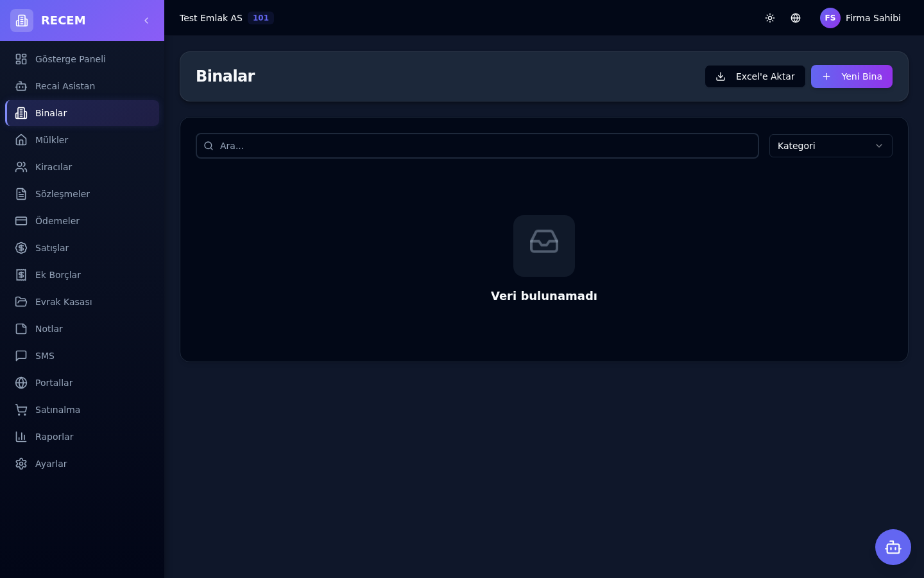Open the language globe selector in header

[x=796, y=18]
